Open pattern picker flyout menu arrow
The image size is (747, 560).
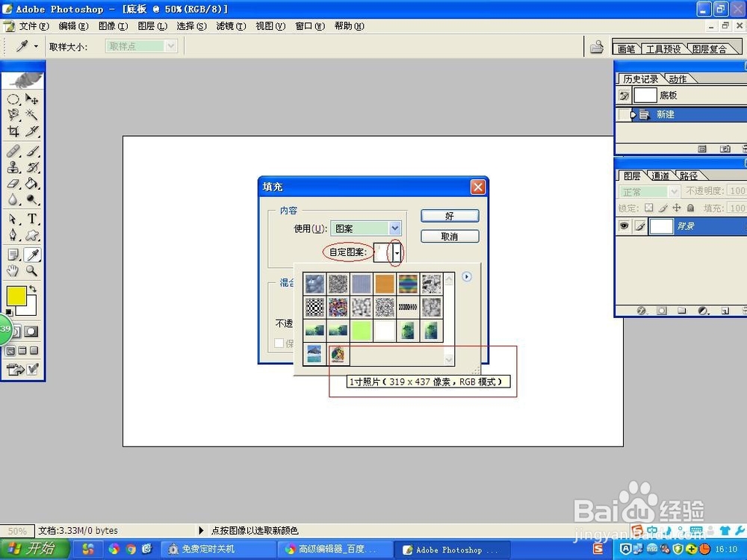click(467, 277)
